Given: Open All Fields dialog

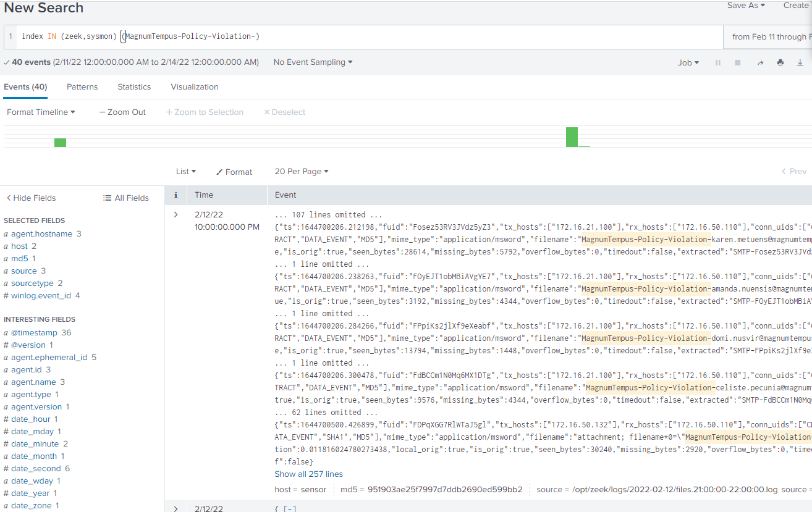Looking at the screenshot, I should click(x=126, y=198).
